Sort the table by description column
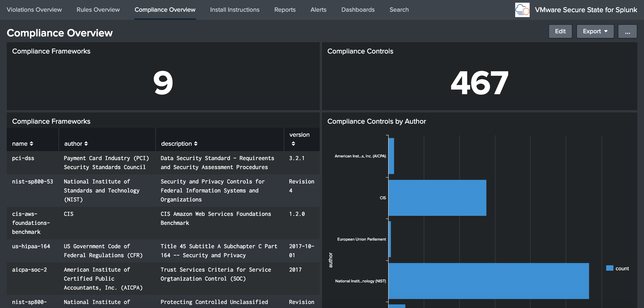The height and width of the screenshot is (308, 644). click(179, 143)
